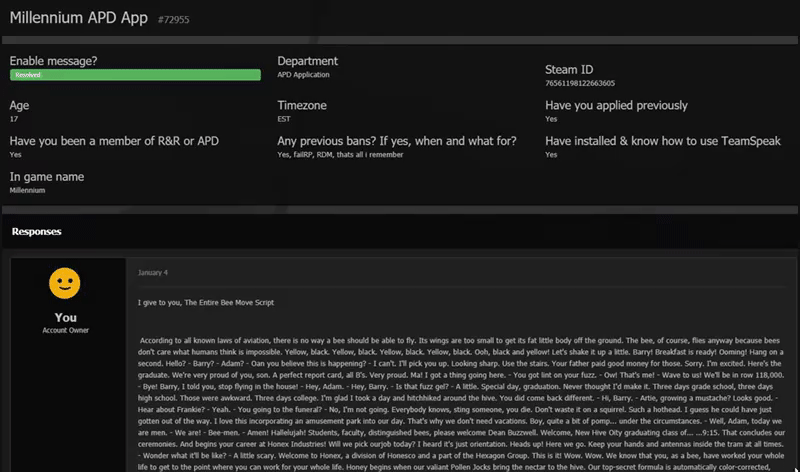Click the yellow smiley avatar icon

64,283
